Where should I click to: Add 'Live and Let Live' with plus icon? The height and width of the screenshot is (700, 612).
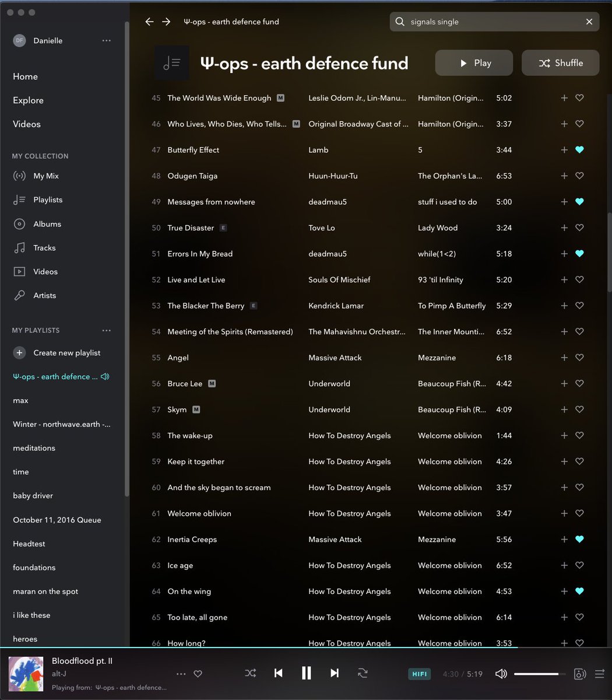tap(564, 279)
